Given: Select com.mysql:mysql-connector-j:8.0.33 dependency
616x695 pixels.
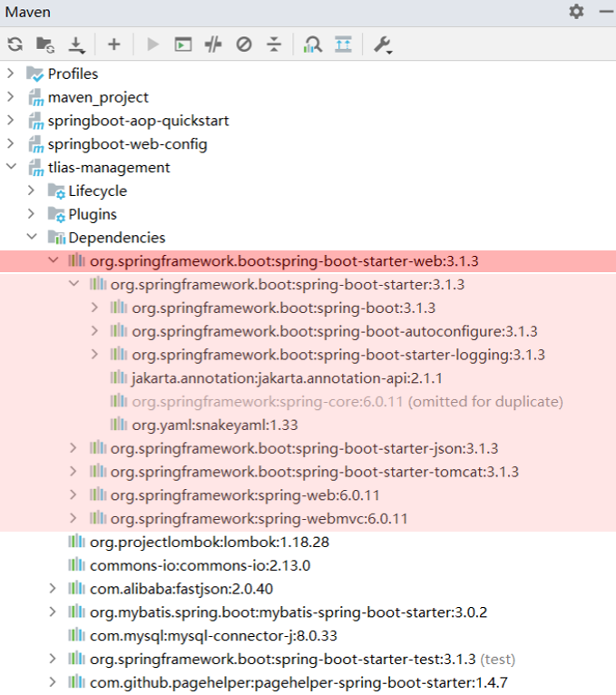Looking at the screenshot, I should (213, 636).
